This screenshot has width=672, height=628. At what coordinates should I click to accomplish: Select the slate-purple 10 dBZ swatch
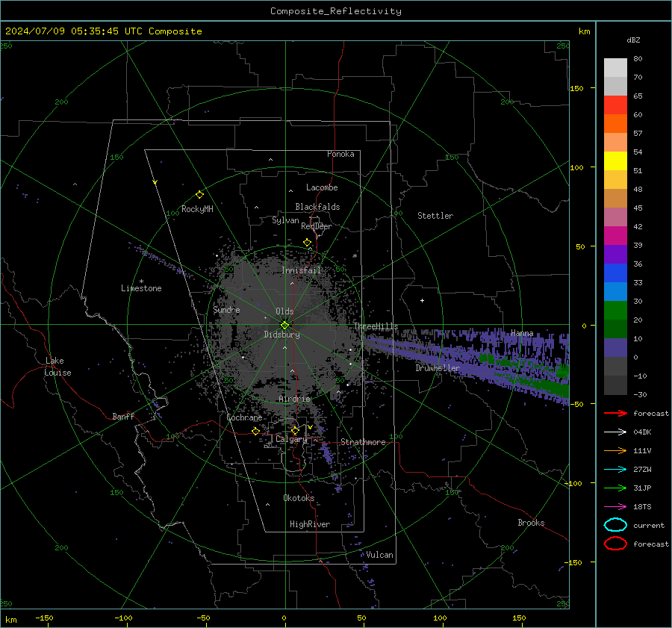coord(615,348)
